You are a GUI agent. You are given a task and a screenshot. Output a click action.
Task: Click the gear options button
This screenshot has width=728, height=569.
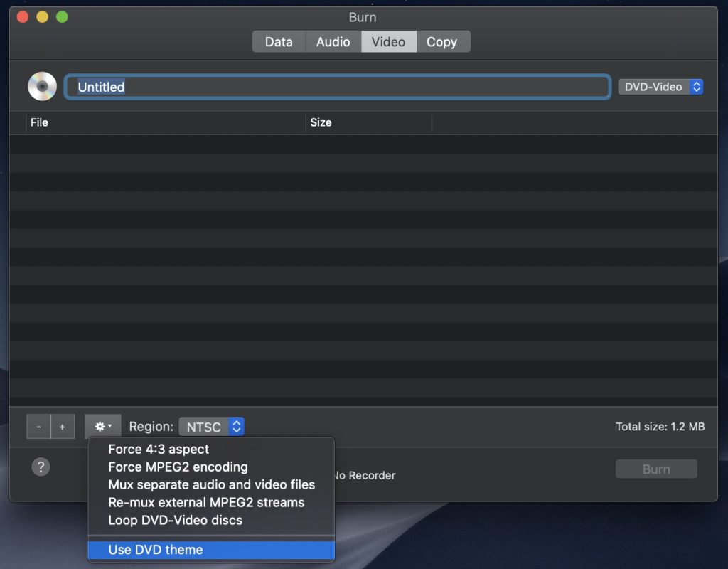pos(102,427)
